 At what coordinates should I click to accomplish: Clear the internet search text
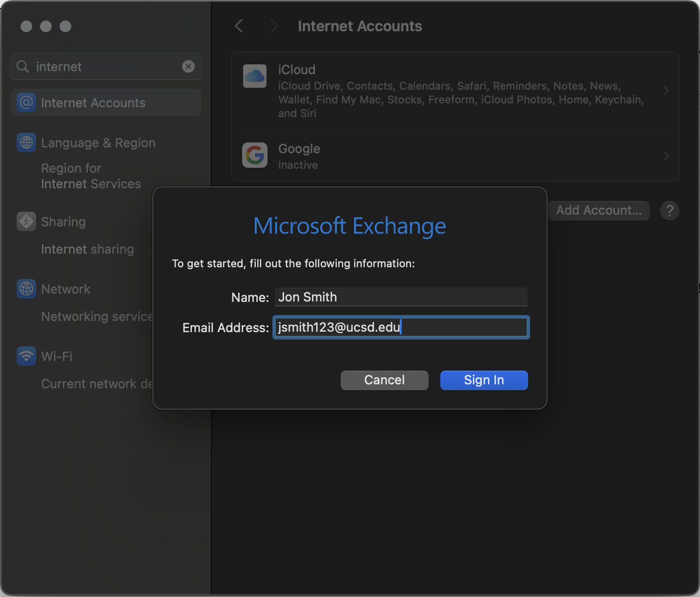coord(188,66)
